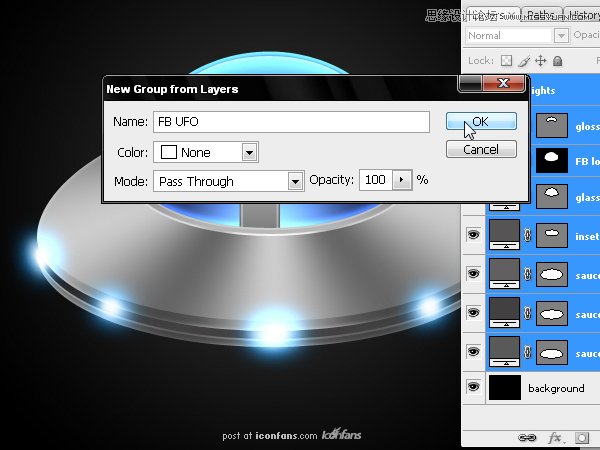Click the black background layer thumbnail
Image resolution: width=600 pixels, height=450 pixels.
505,387
